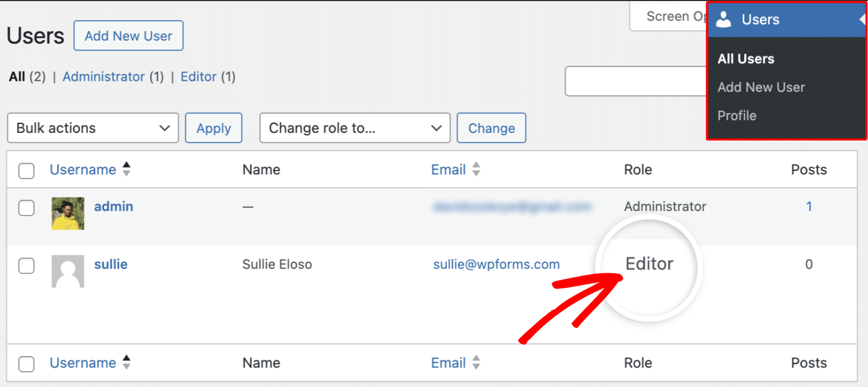This screenshot has height=387, width=868.
Task: Check the sullie user row checkbox
Action: pyautogui.click(x=27, y=266)
